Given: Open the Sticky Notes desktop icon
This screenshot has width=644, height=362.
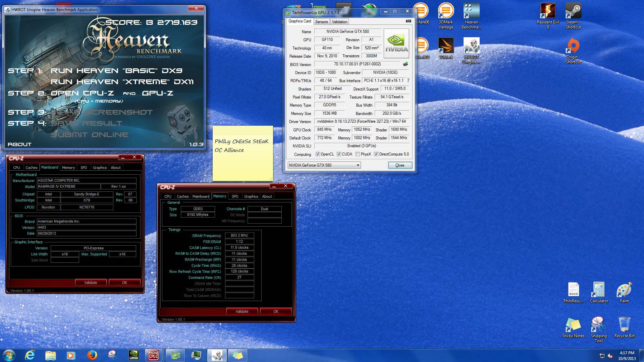Looking at the screenshot, I should 573,327.
